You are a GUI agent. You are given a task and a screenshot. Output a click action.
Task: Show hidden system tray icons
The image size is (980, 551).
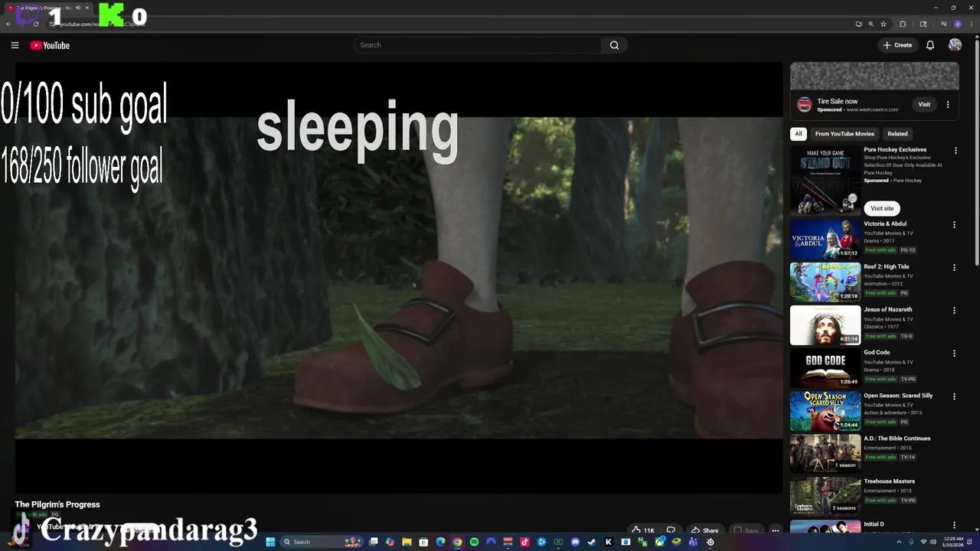point(899,542)
